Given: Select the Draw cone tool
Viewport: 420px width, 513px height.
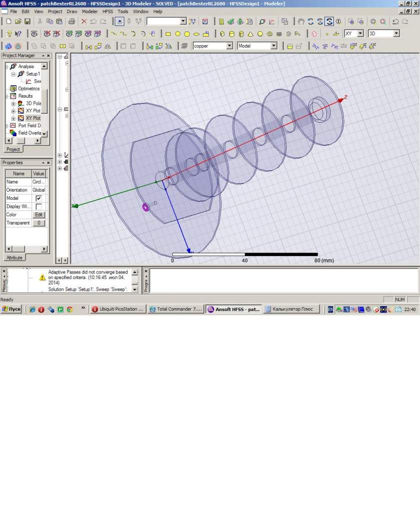Looking at the screenshot, I should coord(251,34).
